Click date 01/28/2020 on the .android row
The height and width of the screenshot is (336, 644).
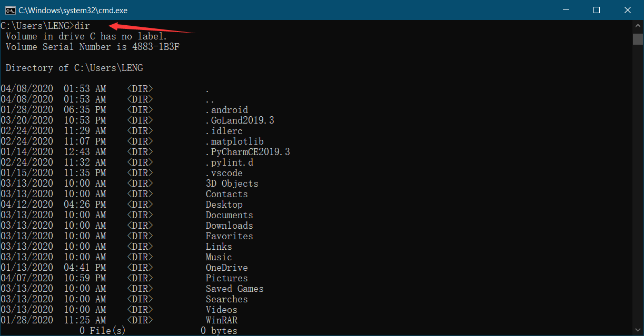[27, 110]
